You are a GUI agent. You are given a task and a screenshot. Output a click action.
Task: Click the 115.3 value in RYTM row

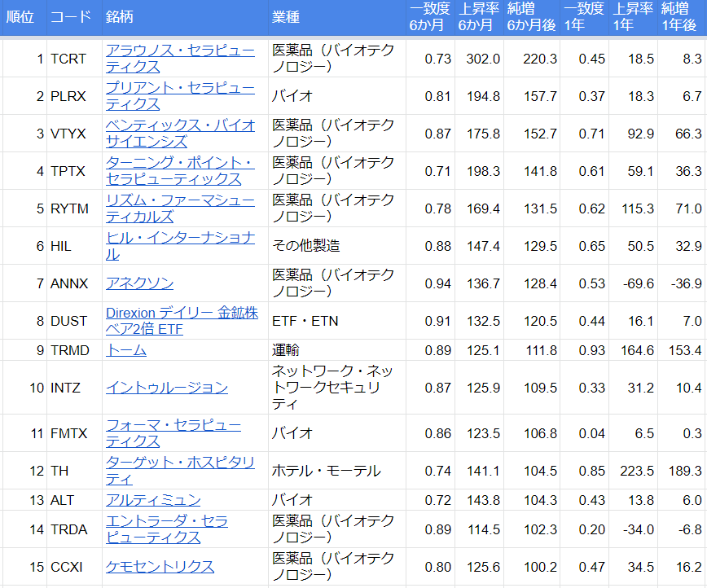click(638, 208)
